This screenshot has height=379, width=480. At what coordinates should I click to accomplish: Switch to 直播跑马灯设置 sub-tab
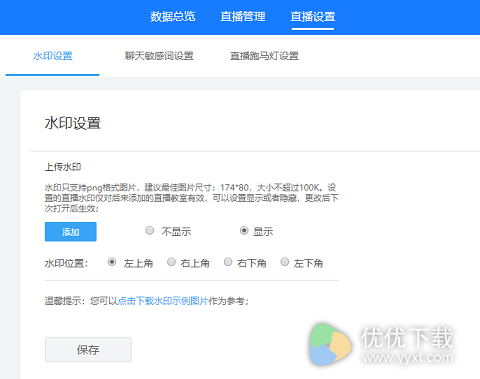pyautogui.click(x=264, y=56)
